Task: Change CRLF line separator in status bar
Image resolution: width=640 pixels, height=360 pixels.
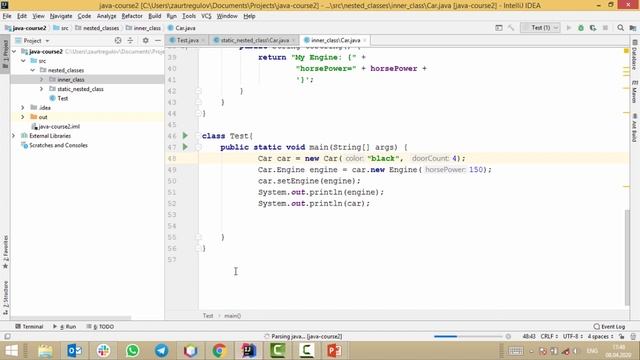Action: coord(549,337)
